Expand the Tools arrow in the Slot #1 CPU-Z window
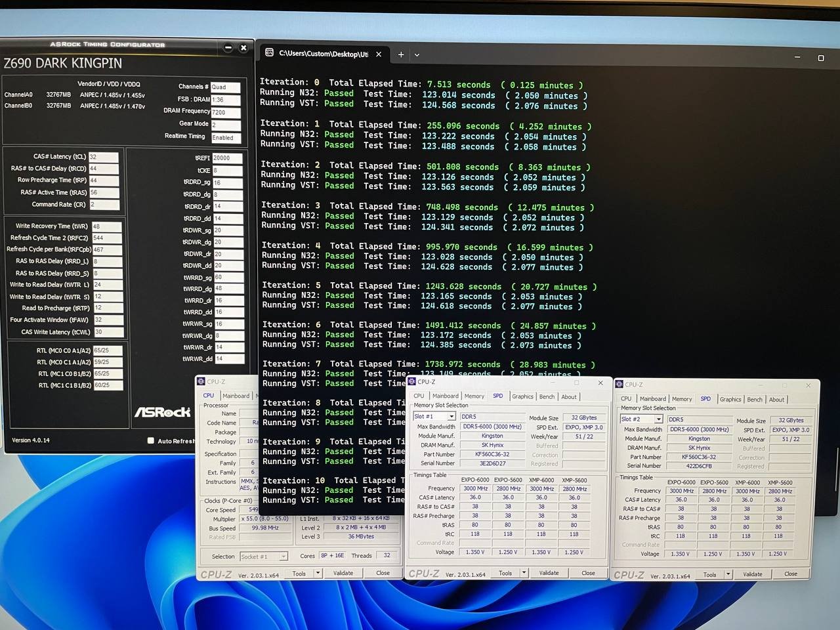 (524, 573)
